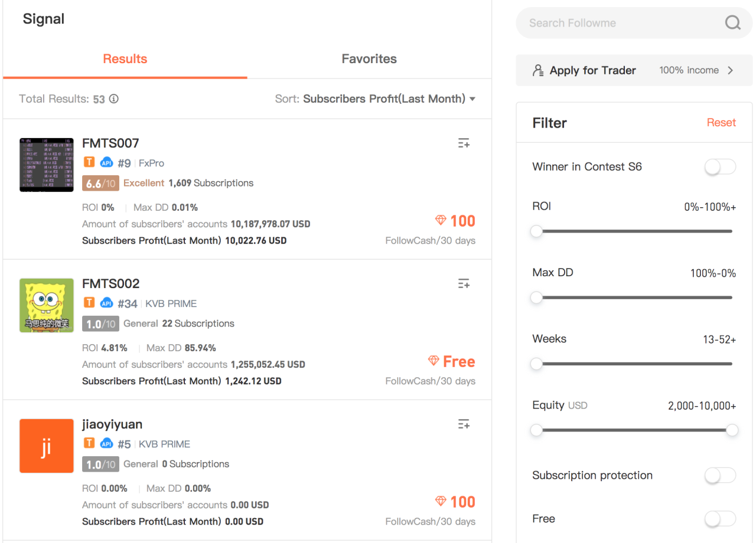Screen dimensions: 756x543
Task: Select the Results tab
Action: pos(125,59)
